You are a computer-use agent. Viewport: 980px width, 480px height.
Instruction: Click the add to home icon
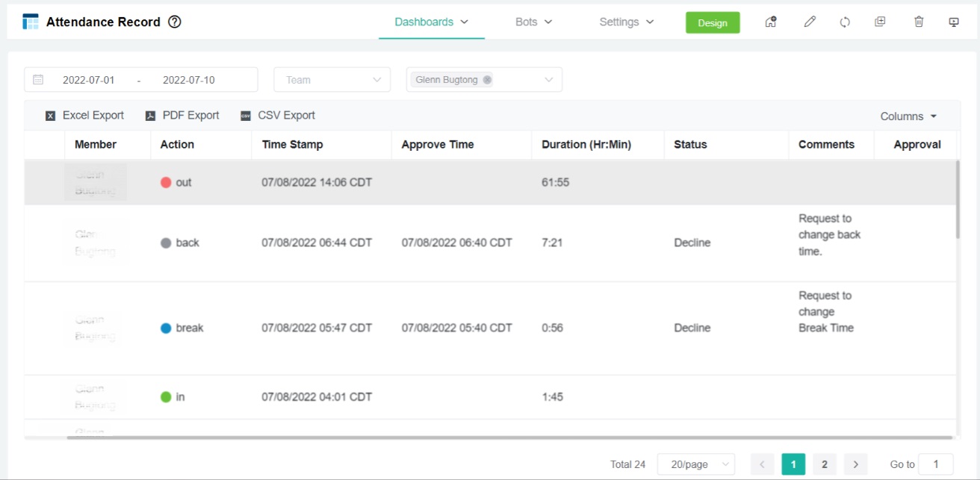pyautogui.click(x=771, y=22)
